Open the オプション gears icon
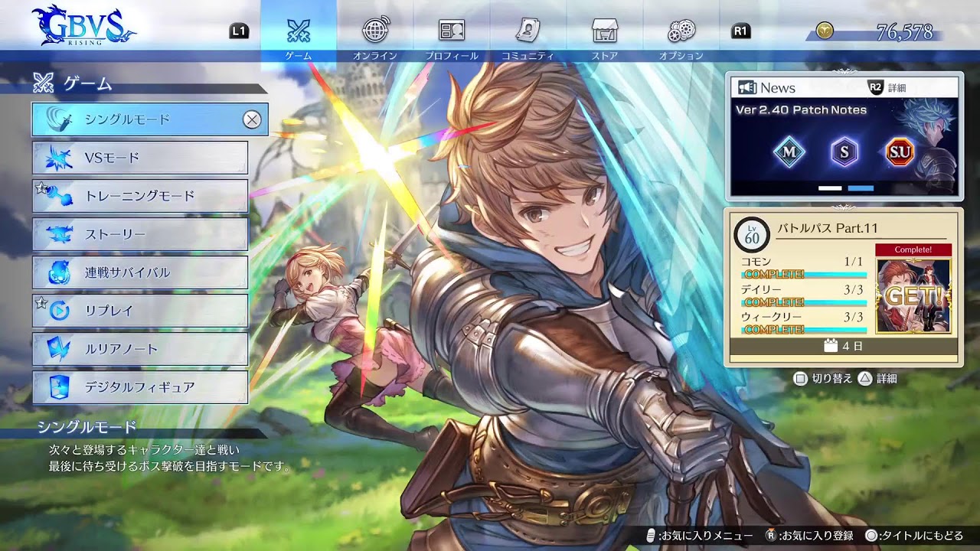Screen dimensions: 980x551 [681, 31]
